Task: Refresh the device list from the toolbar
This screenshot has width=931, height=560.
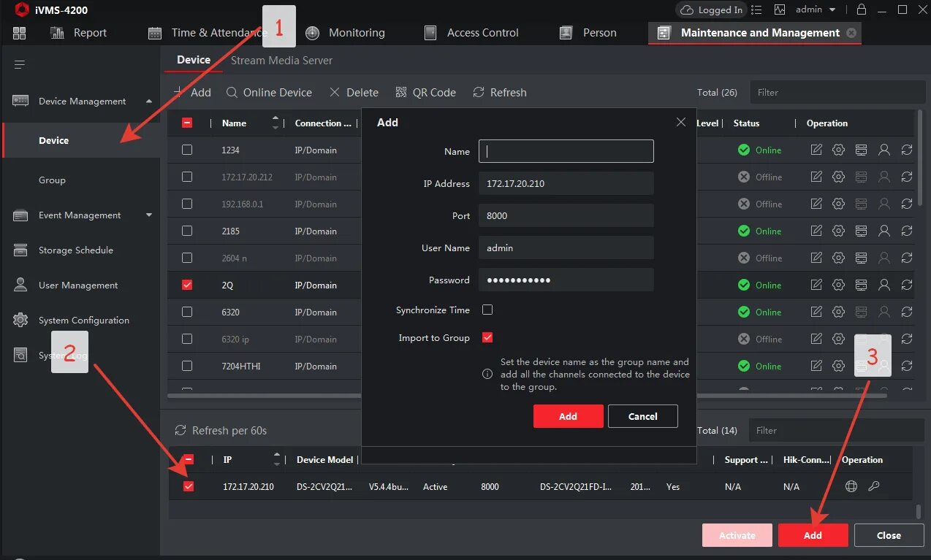Action: (x=500, y=93)
